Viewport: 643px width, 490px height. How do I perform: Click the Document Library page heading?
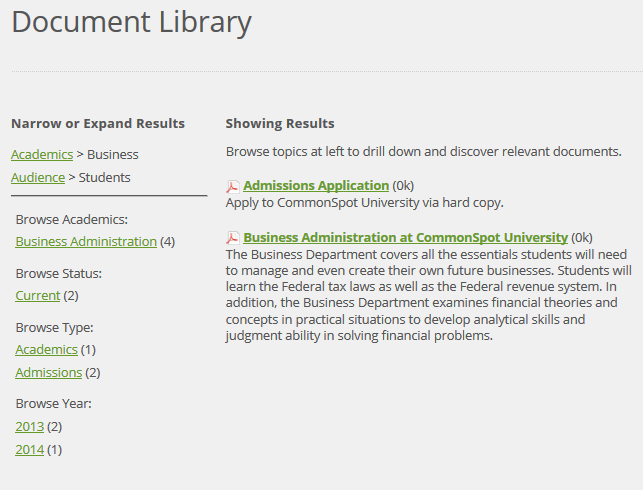pyautogui.click(x=131, y=23)
